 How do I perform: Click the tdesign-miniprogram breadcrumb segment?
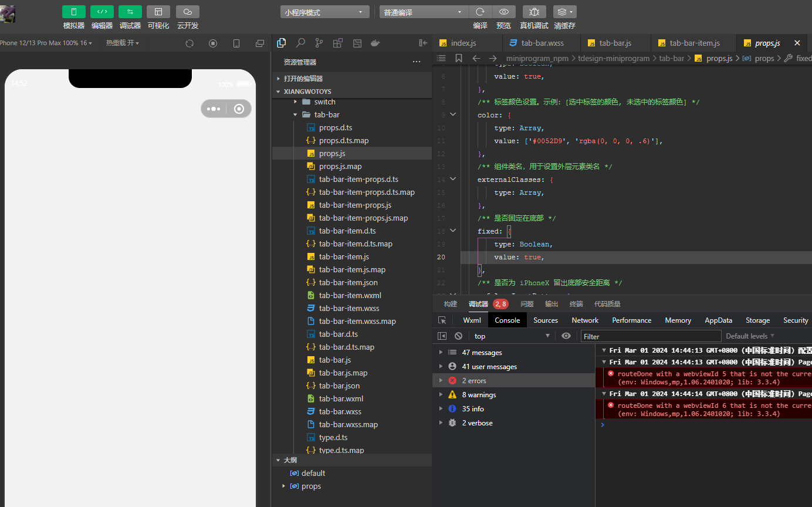[614, 58]
